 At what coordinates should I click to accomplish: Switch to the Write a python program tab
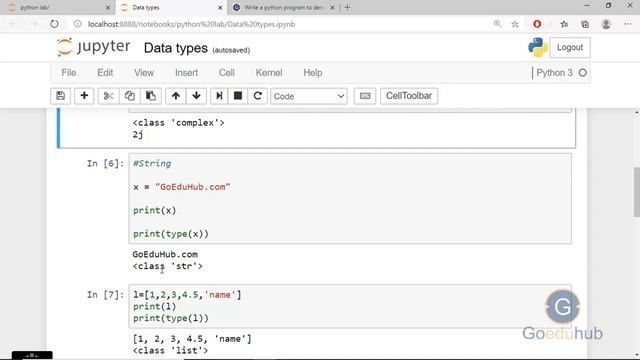coord(284,7)
